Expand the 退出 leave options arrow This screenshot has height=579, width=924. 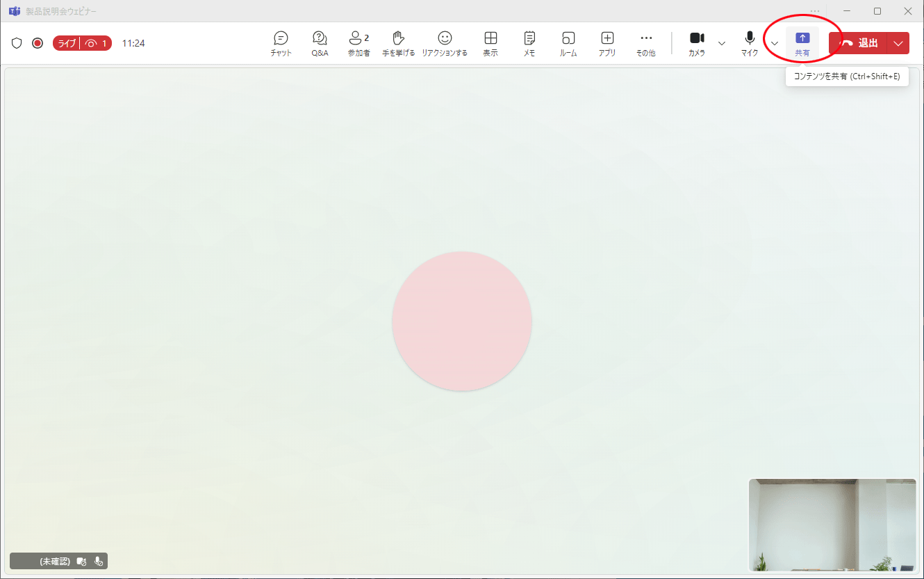tap(898, 43)
